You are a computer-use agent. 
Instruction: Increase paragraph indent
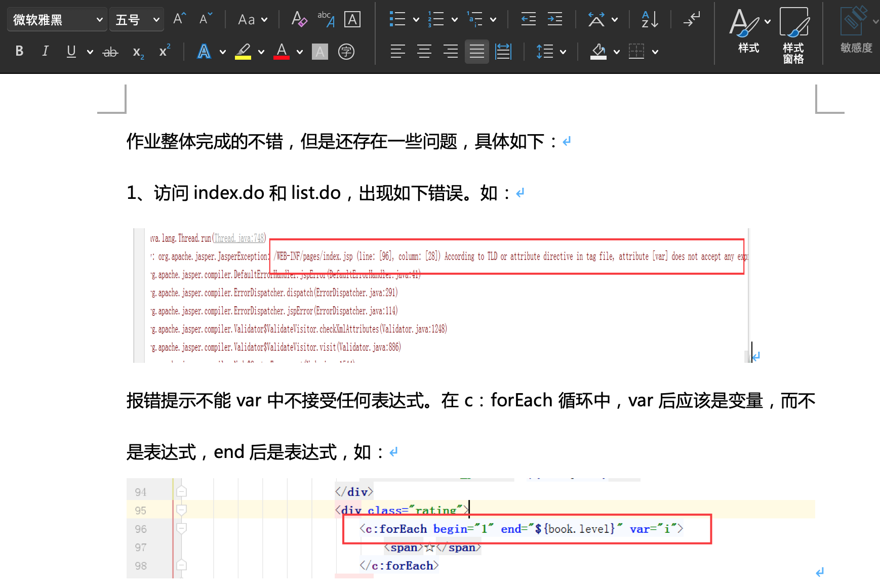[x=555, y=19]
